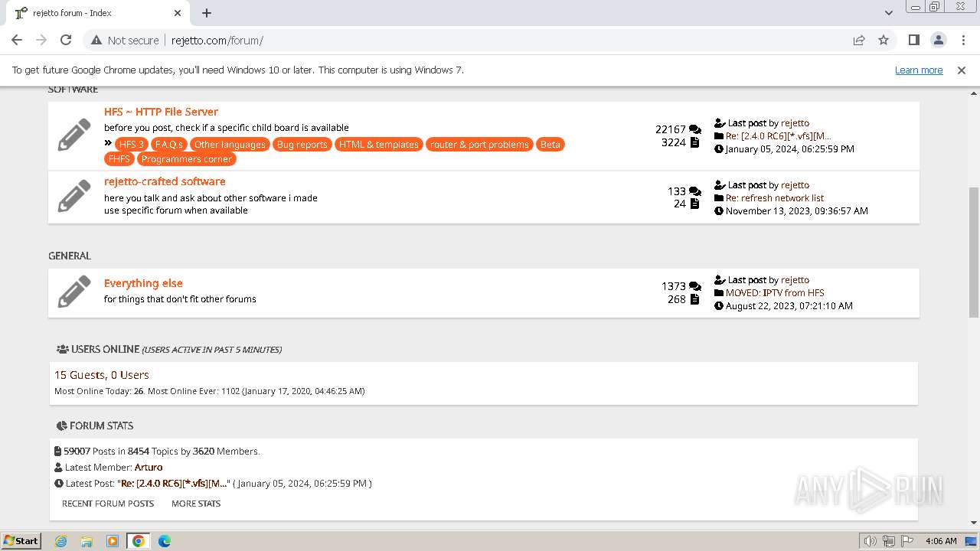Dismiss the Chrome update notification bar
The image size is (980, 551).
click(962, 70)
